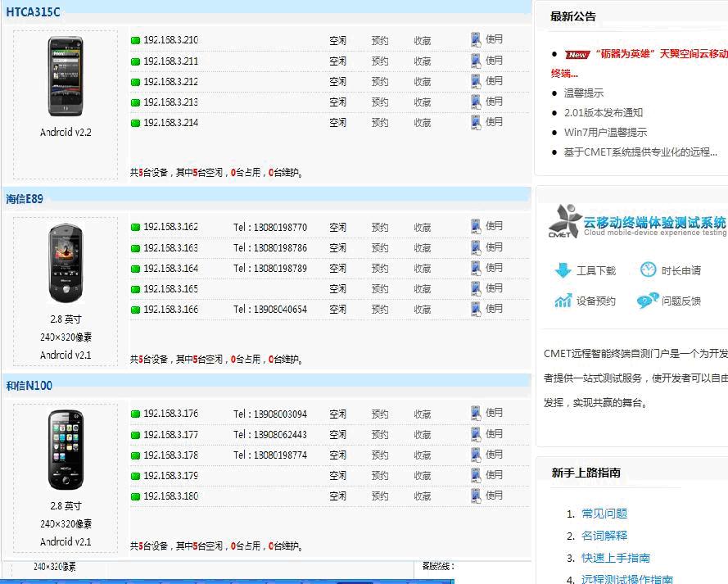The width and height of the screenshot is (728, 584).
Task: Click the CMET logo in the sidebar
Action: coord(564,221)
